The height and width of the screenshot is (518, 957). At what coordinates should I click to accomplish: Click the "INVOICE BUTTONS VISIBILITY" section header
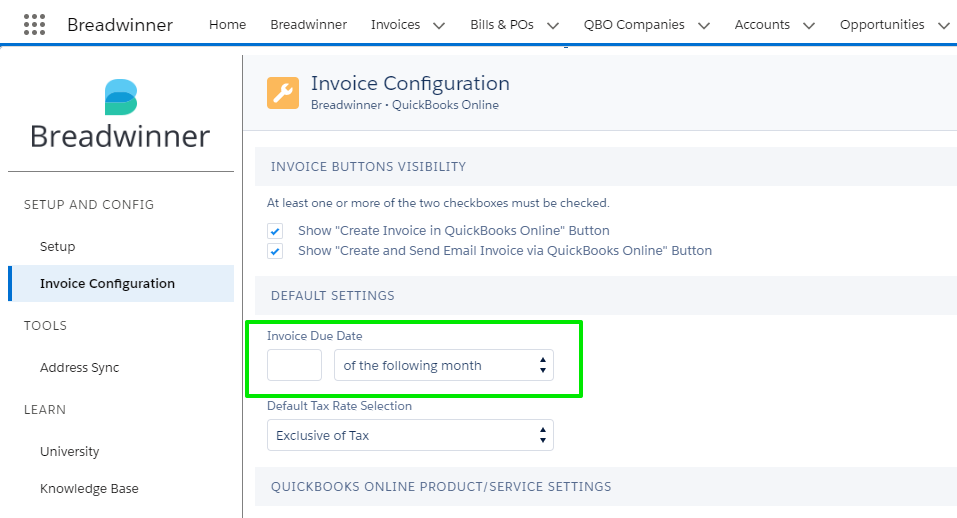tap(368, 167)
